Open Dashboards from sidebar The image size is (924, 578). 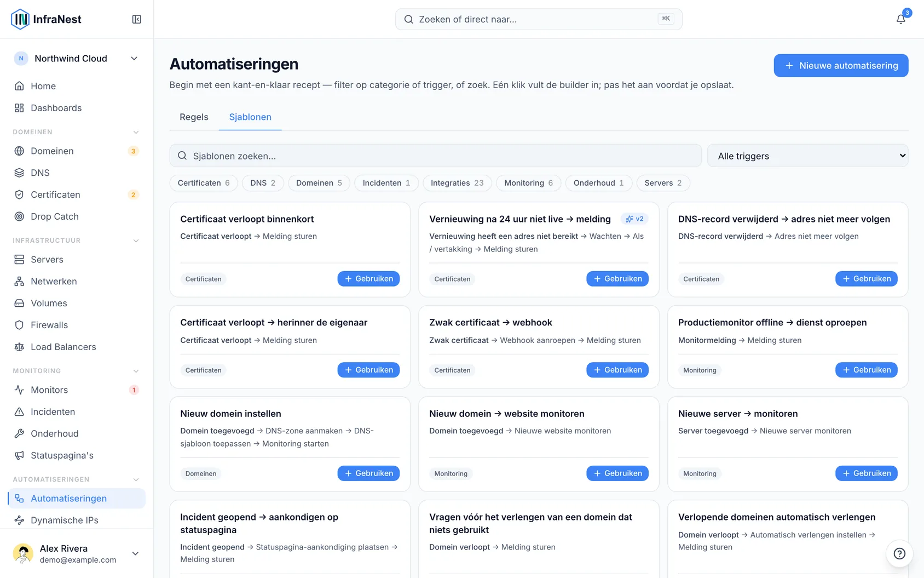tap(77, 108)
